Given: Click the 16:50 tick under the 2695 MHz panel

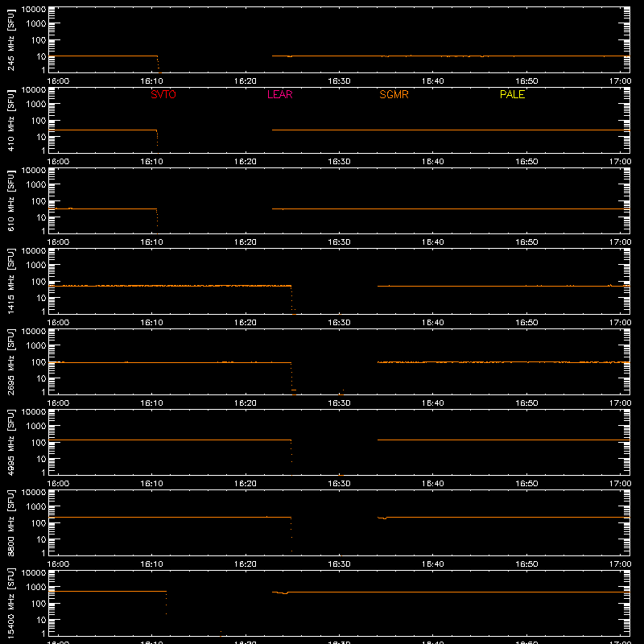Looking at the screenshot, I should coord(526,403).
